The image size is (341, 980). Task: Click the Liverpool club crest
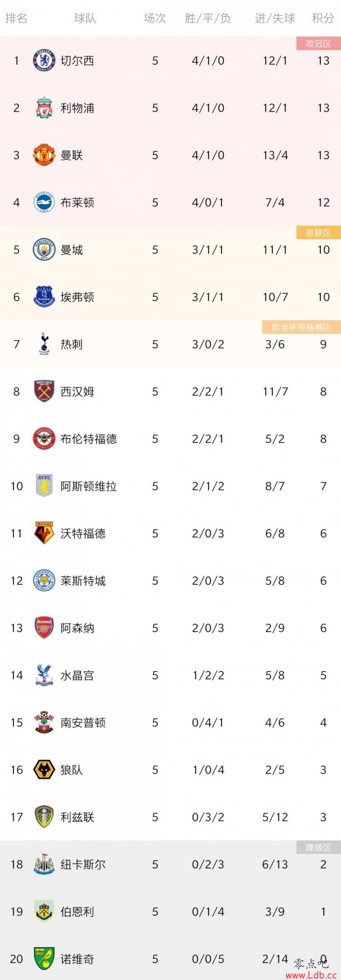tap(44, 108)
